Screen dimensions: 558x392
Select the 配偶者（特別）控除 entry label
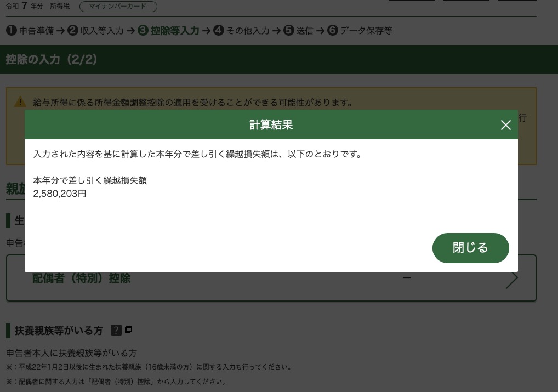point(81,279)
